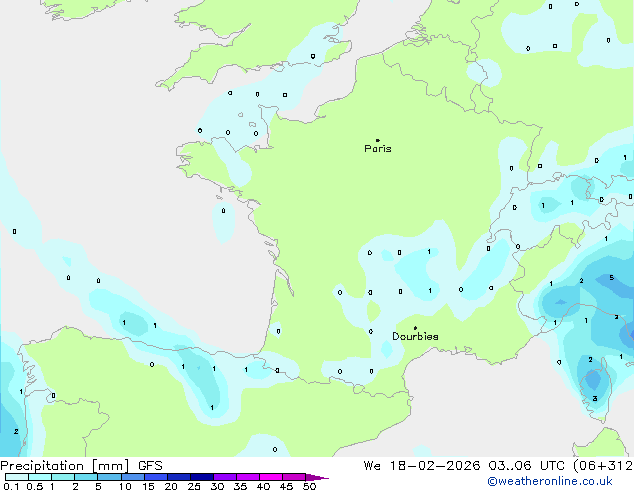The height and width of the screenshot is (490, 634).
Task: Click the legend label '0.1'
Action: coord(11,486)
